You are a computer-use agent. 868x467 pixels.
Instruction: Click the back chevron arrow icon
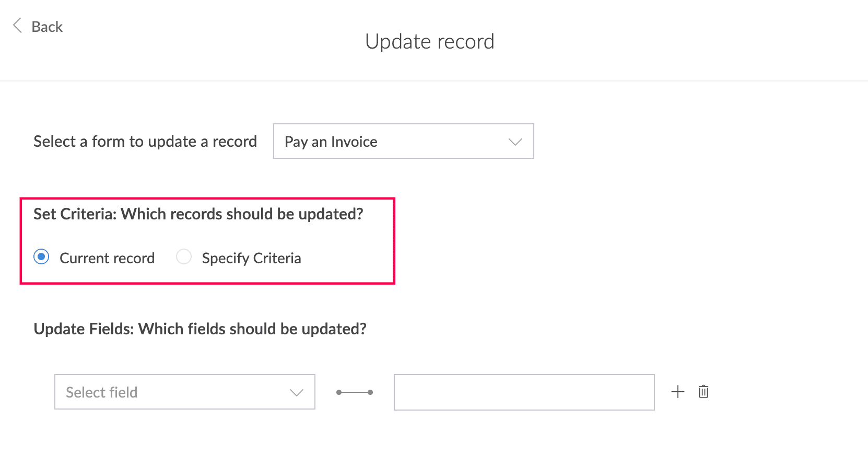(17, 26)
